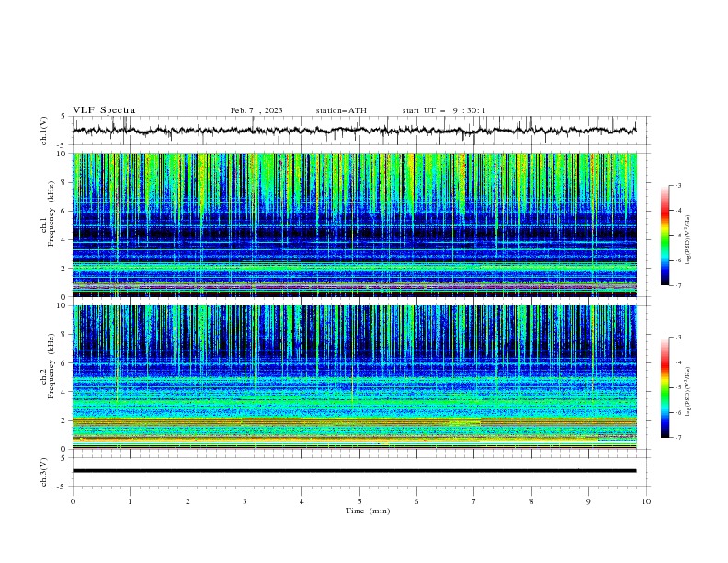Click the ch.2 spectrogram panel

[354, 377]
